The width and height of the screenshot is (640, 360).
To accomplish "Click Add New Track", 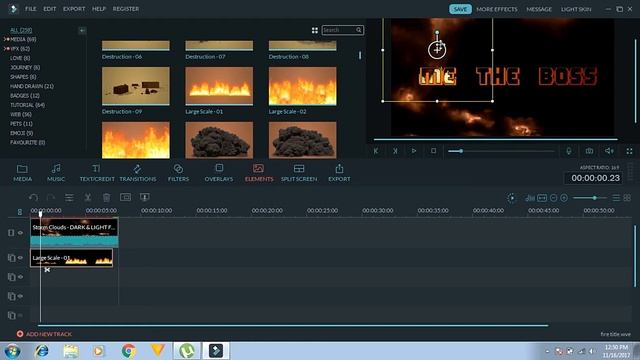I will click(x=44, y=334).
